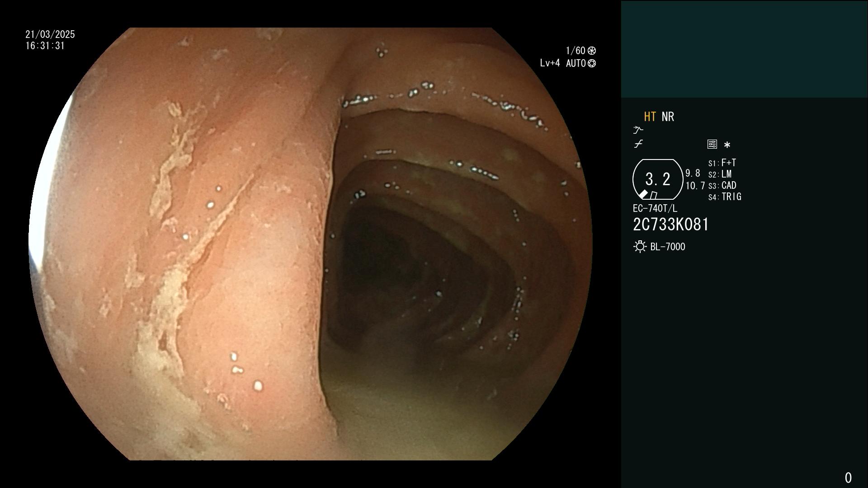Select the NR noise reduction indicator
This screenshot has height=488, width=868.
pos(668,117)
